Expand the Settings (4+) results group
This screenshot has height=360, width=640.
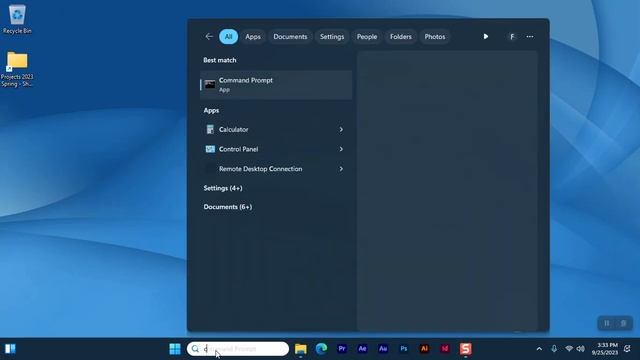[x=223, y=188]
